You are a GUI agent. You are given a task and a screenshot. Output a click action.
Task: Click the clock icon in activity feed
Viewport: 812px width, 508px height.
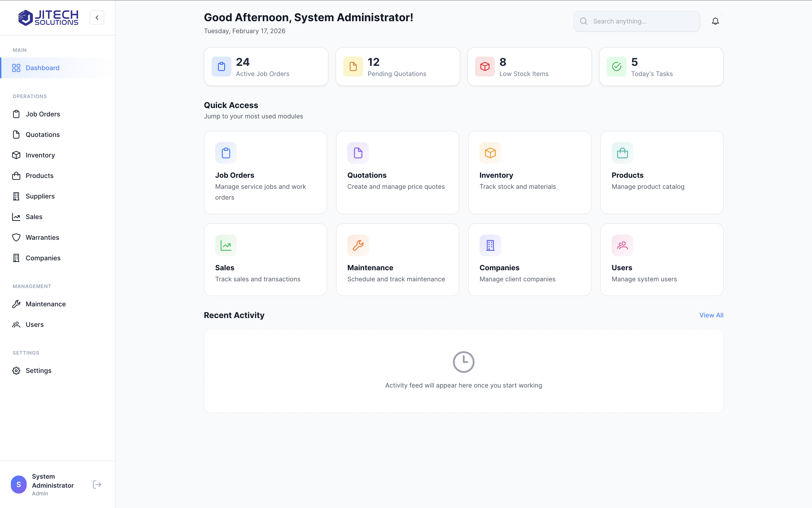464,362
